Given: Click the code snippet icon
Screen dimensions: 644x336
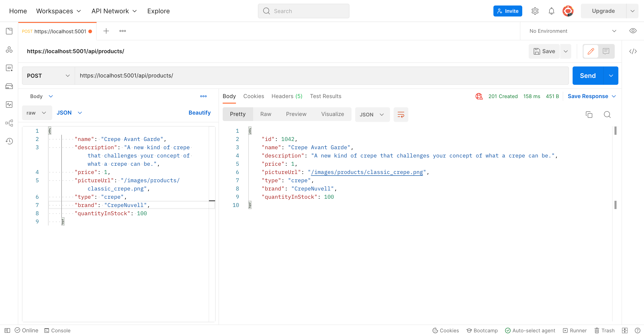Looking at the screenshot, I should [633, 51].
